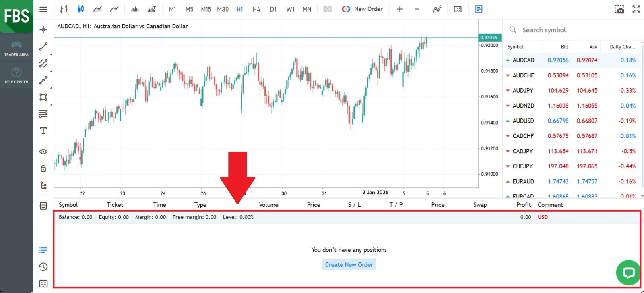The height and width of the screenshot is (293, 644).
Task: Expand the shapes tool group
Action: [x=43, y=97]
